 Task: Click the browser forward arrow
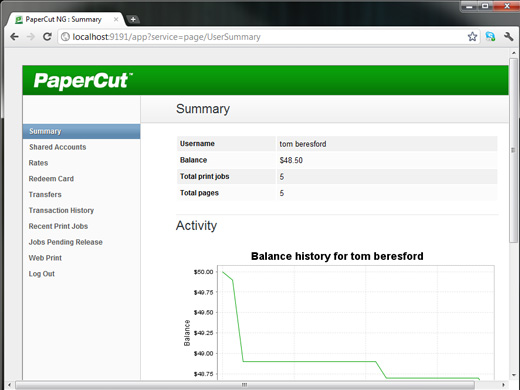click(x=31, y=37)
